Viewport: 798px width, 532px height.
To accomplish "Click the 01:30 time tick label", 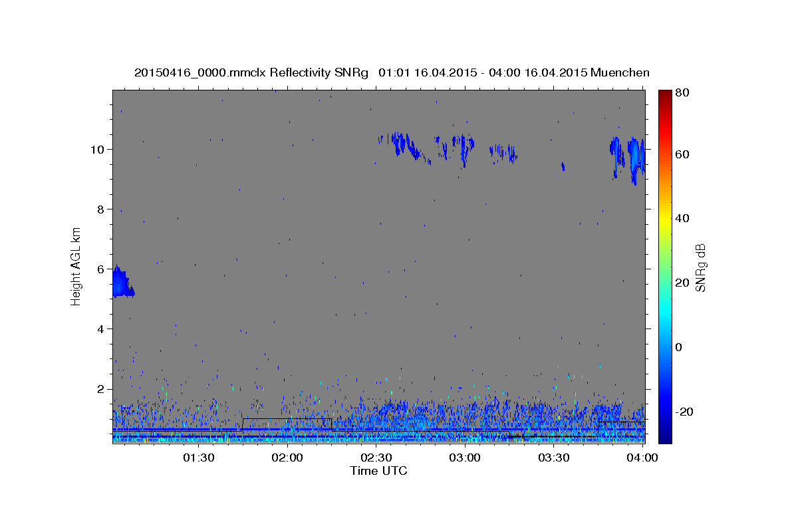I will tap(198, 458).
